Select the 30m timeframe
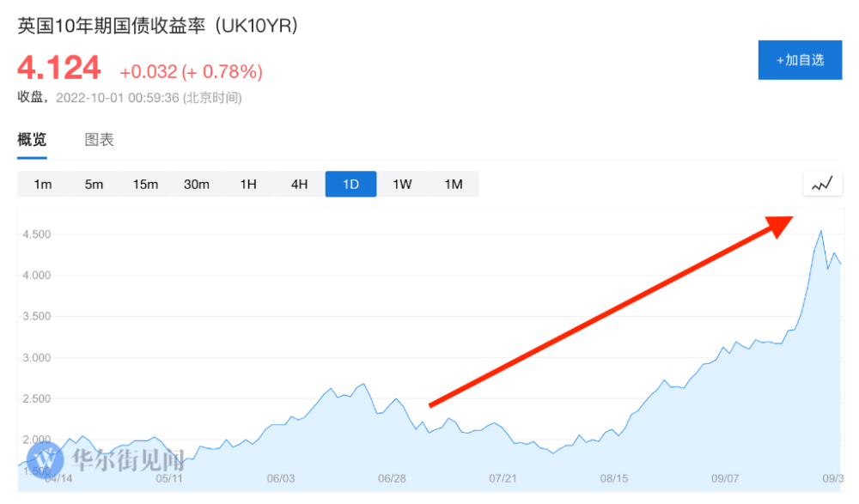Viewport: 859px width, 504px height. click(x=197, y=184)
